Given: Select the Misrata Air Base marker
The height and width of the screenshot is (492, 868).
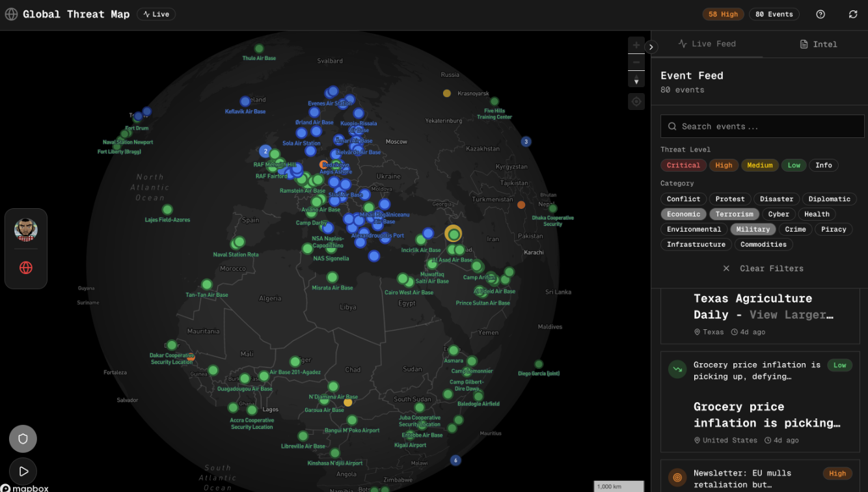Looking at the screenshot, I should pyautogui.click(x=332, y=277).
